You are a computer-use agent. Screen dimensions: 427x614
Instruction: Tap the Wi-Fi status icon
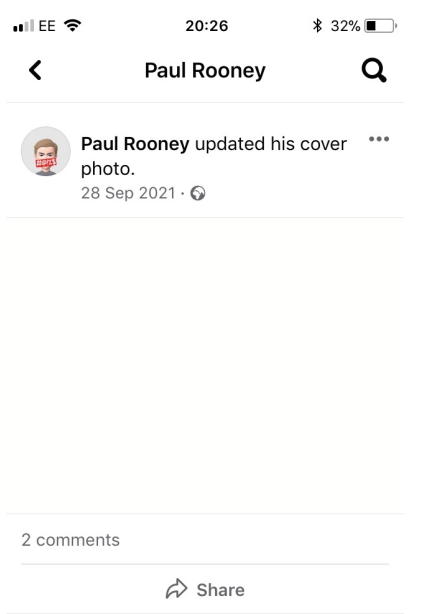72,26
